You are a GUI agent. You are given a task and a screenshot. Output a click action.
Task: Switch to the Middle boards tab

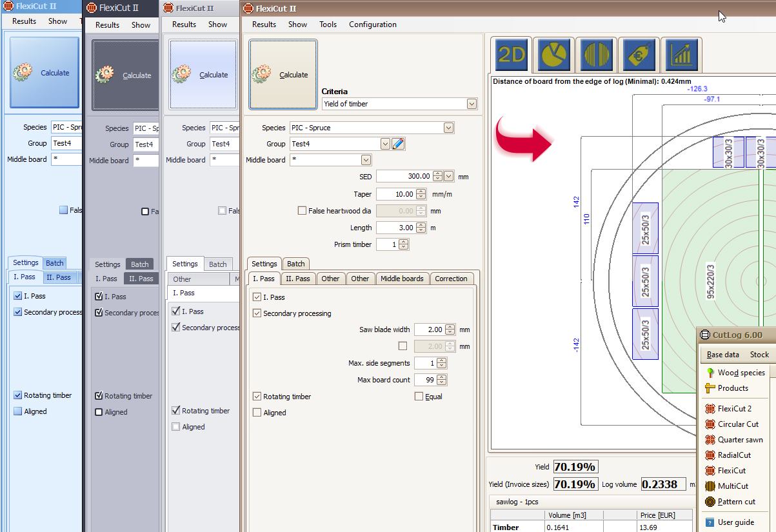[x=402, y=279]
